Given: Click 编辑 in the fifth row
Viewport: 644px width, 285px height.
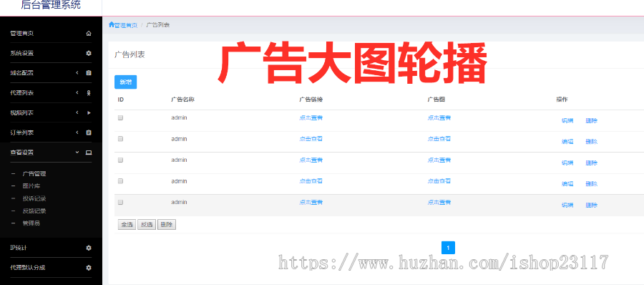Looking at the screenshot, I should coord(567,206).
